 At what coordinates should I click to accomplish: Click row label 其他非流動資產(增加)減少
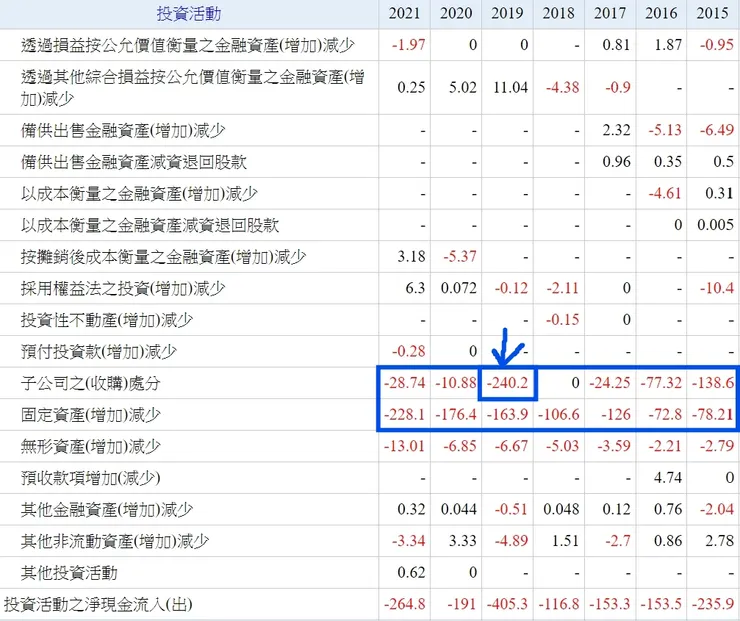[x=115, y=542]
